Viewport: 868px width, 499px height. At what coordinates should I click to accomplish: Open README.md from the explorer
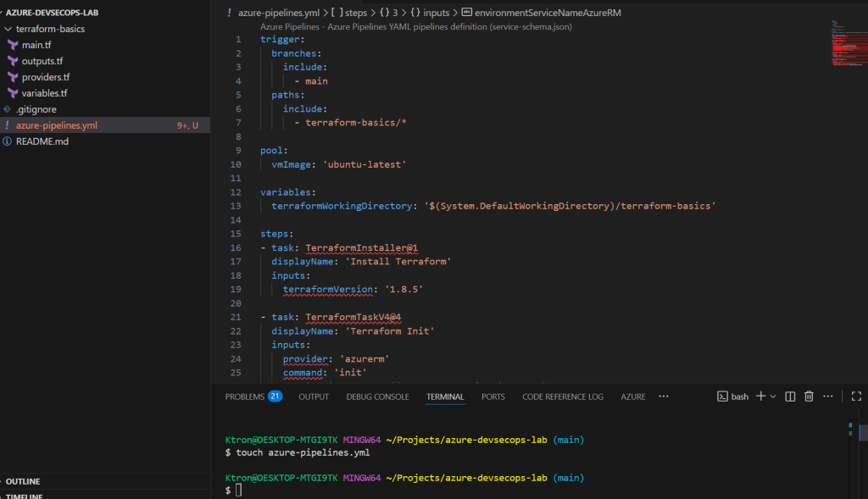[42, 141]
